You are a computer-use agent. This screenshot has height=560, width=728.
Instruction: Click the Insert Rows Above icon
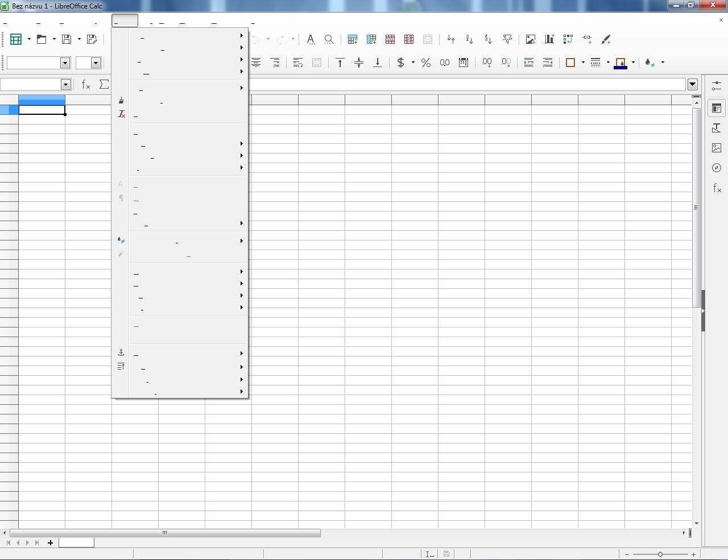click(x=353, y=39)
